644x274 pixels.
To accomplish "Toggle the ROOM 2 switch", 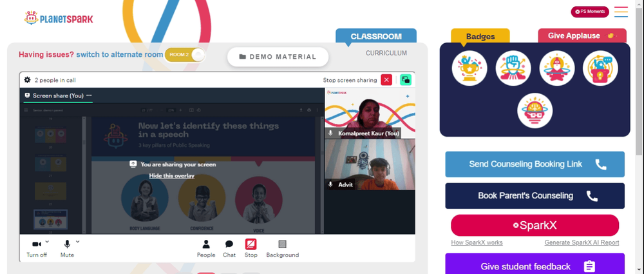I will 185,55.
